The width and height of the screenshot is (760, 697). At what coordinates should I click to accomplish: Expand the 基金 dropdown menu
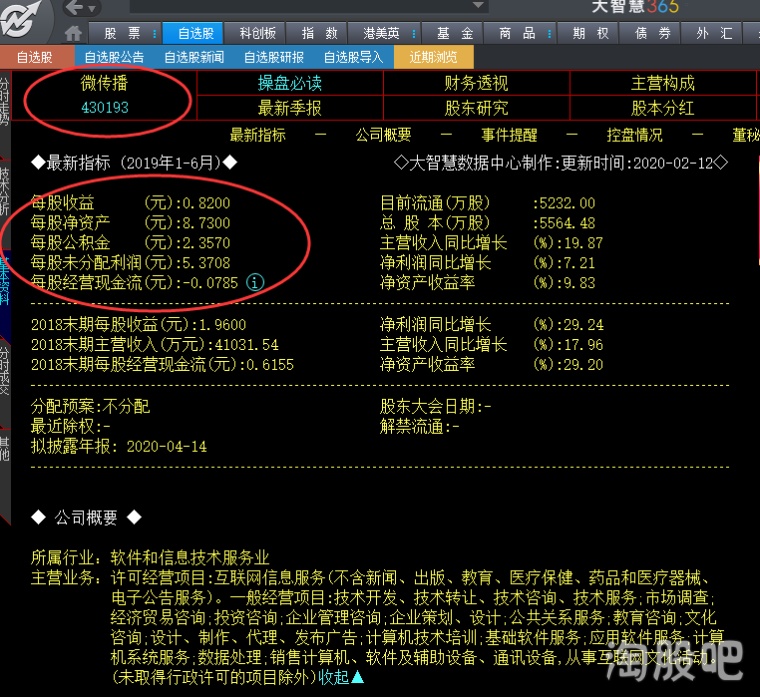click(x=453, y=33)
